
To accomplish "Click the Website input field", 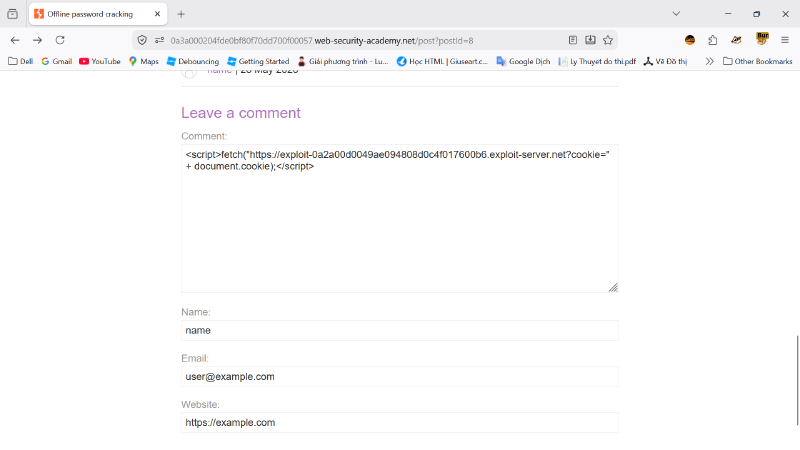I will pyautogui.click(x=399, y=422).
